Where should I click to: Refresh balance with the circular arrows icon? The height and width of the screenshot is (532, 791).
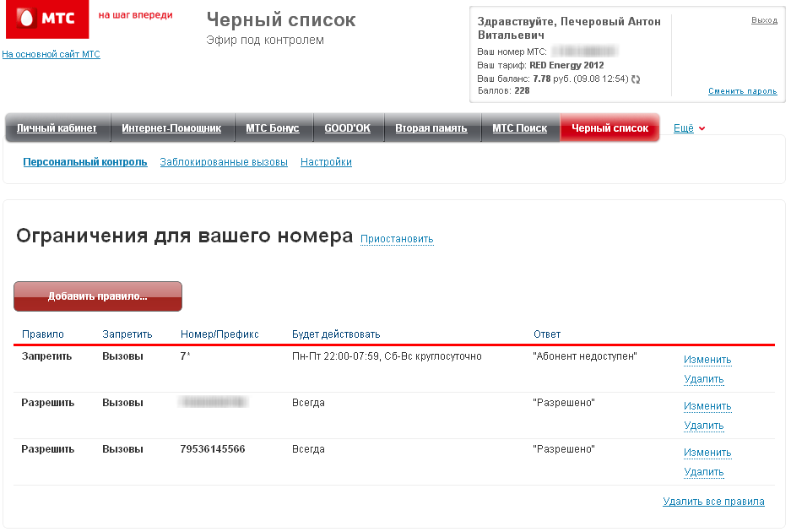(636, 79)
